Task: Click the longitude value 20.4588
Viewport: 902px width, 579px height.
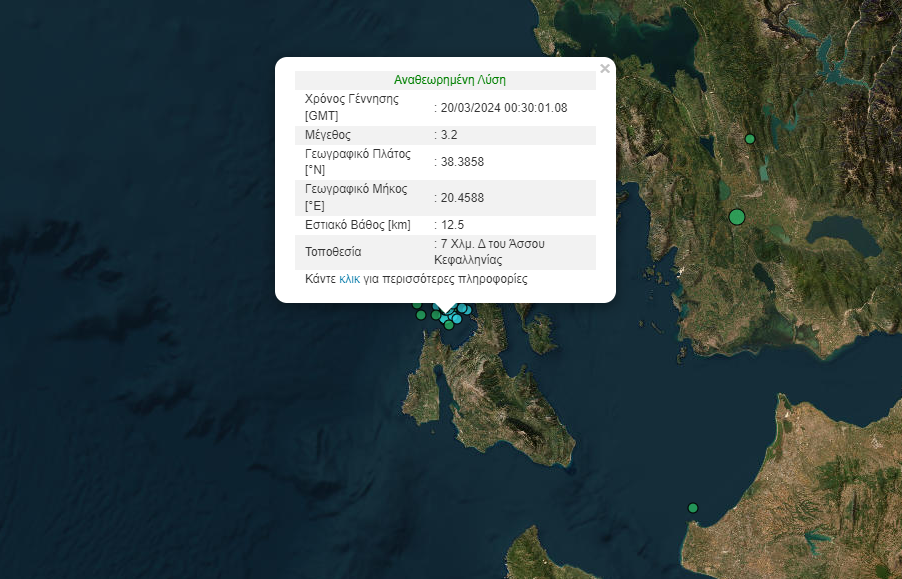Action: pos(462,197)
